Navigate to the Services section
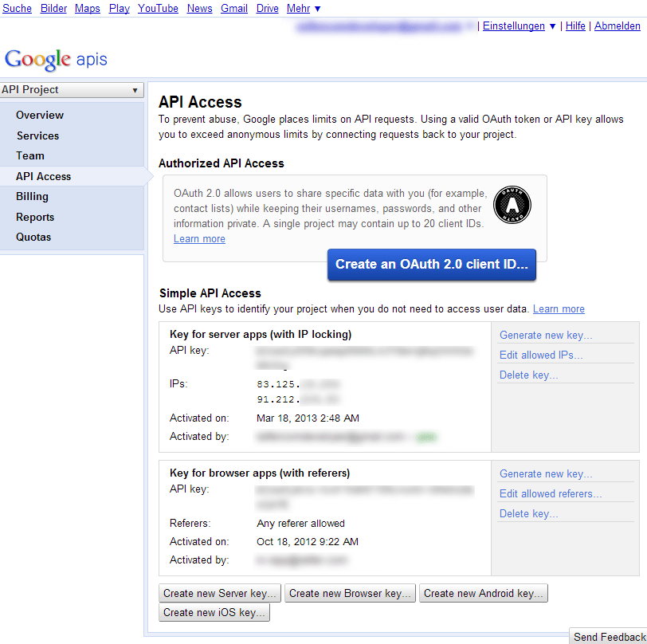 (37, 135)
